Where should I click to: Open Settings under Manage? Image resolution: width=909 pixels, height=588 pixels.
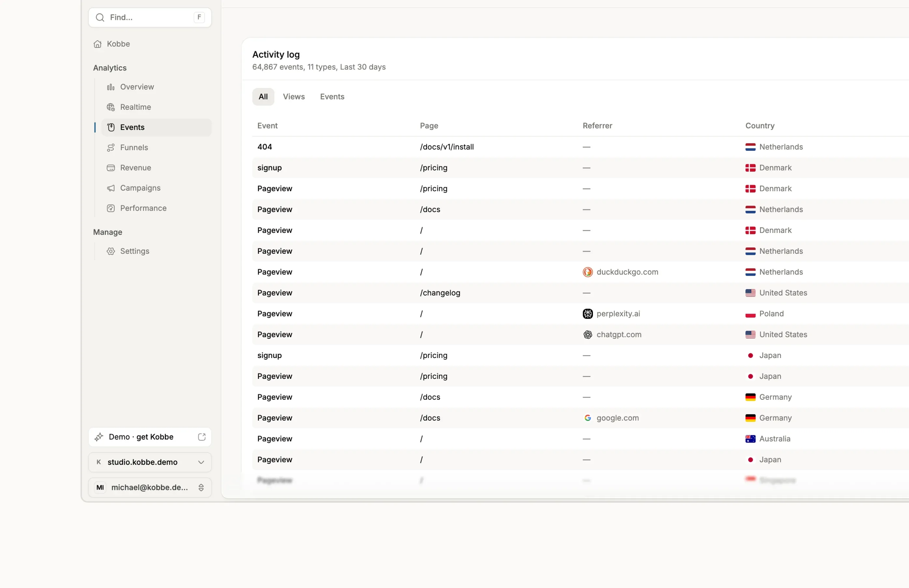click(x=156, y=251)
